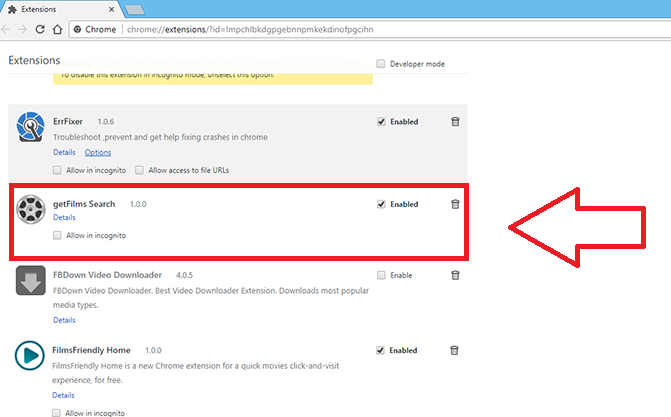Viewport: 671px width, 417px height.
Task: Click ErrFixer version number 1.0.6
Action: [106, 122]
